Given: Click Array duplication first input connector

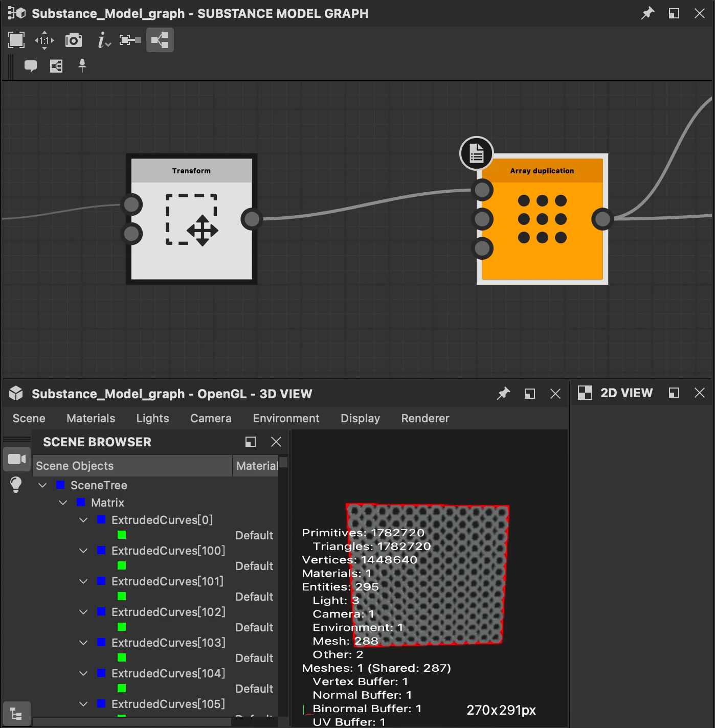Looking at the screenshot, I should (x=482, y=190).
